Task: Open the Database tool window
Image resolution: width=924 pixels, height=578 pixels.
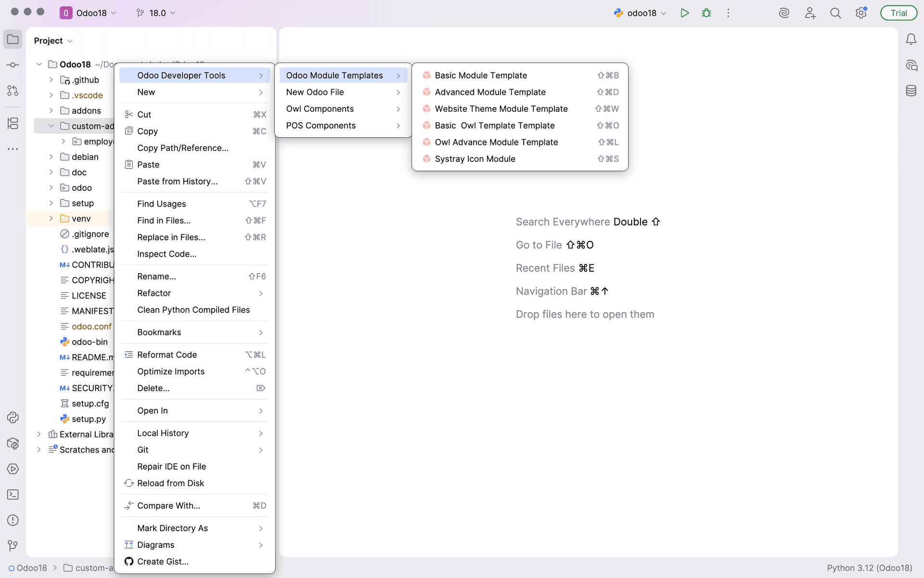Action: coord(911,91)
